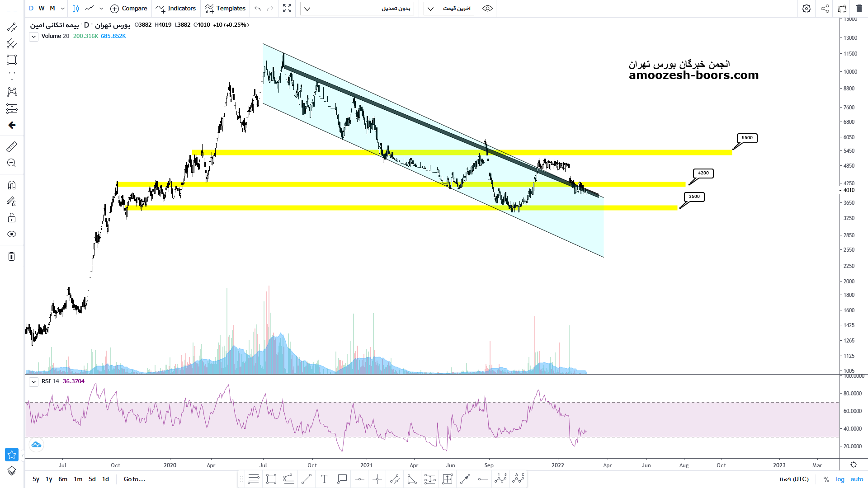
Task: Select the rectangle shape tool
Action: [12, 60]
